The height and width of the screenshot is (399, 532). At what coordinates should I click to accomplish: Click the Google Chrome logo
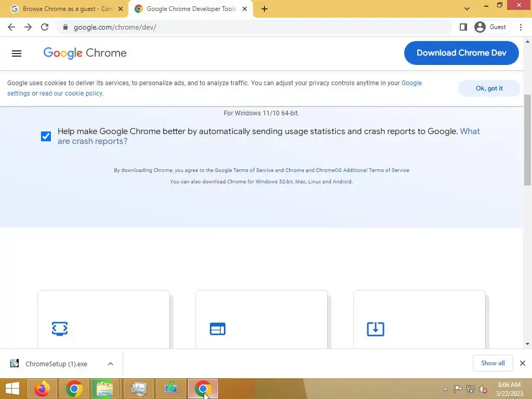85,53
